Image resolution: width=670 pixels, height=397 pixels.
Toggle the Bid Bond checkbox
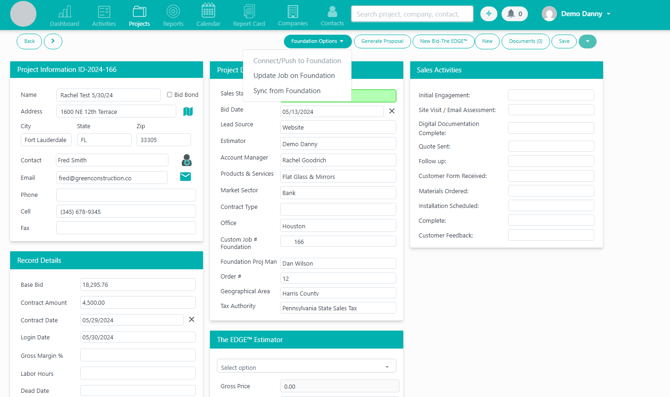[169, 94]
